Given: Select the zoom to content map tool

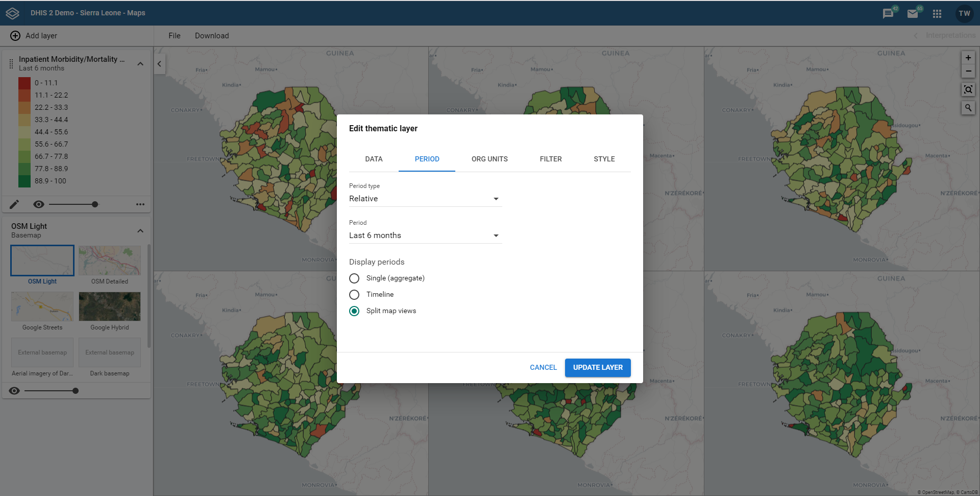Looking at the screenshot, I should [968, 89].
